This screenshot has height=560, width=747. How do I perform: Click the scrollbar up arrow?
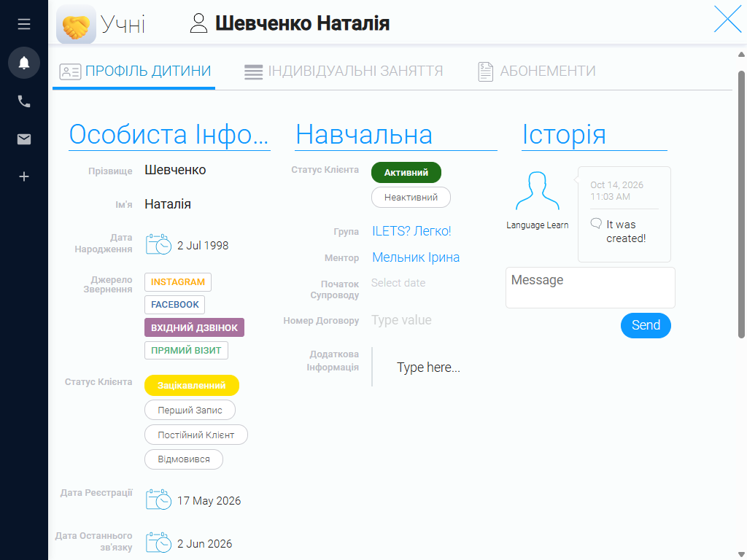(741, 54)
